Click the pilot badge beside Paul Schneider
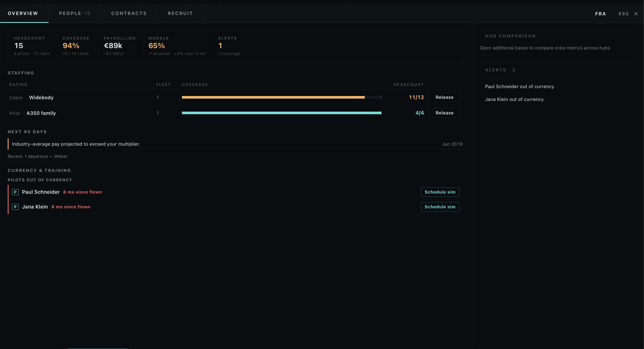Viewport: 644px width, 349px height. click(15, 192)
